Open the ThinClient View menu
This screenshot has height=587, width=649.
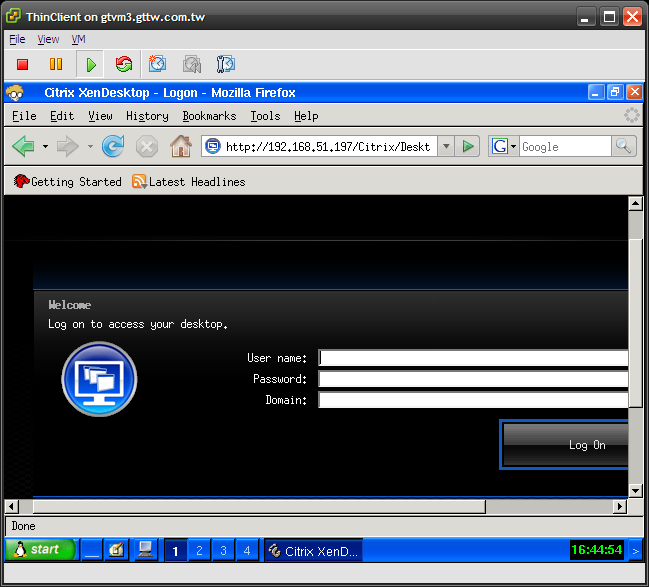click(x=48, y=39)
